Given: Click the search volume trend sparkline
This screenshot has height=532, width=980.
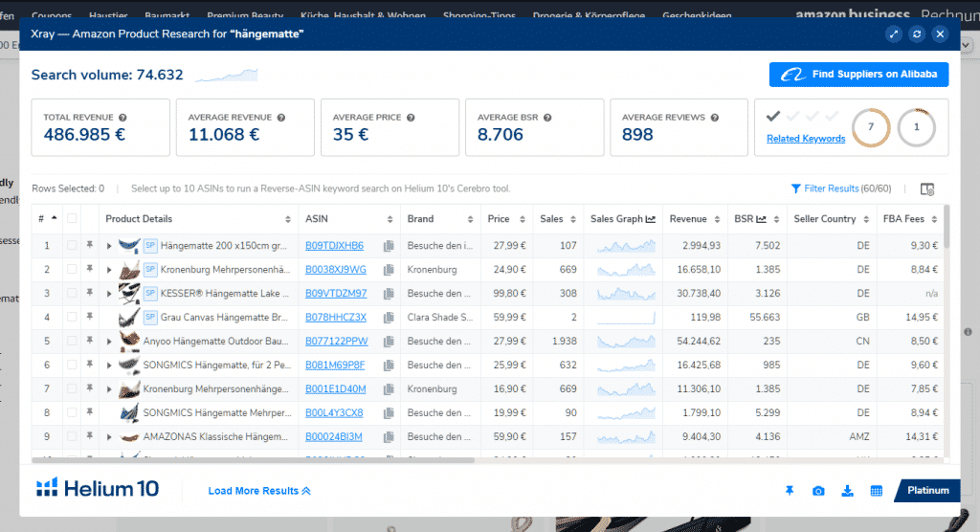Looking at the screenshot, I should click(226, 76).
